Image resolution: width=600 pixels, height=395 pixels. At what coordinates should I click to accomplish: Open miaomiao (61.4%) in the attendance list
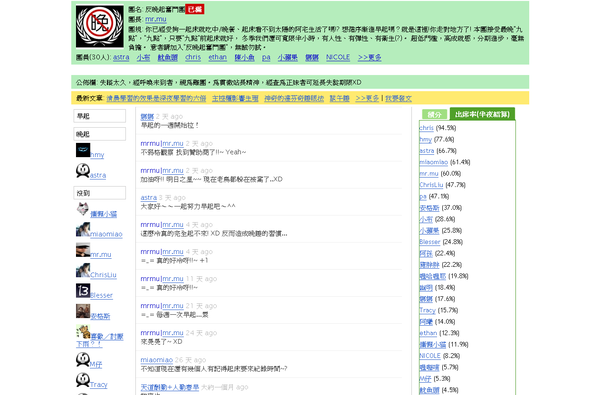434,162
